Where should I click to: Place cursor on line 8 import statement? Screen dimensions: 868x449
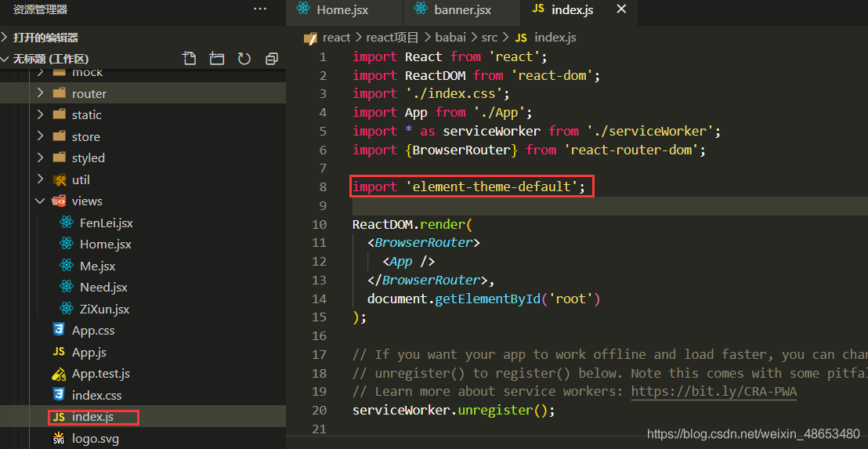point(468,186)
